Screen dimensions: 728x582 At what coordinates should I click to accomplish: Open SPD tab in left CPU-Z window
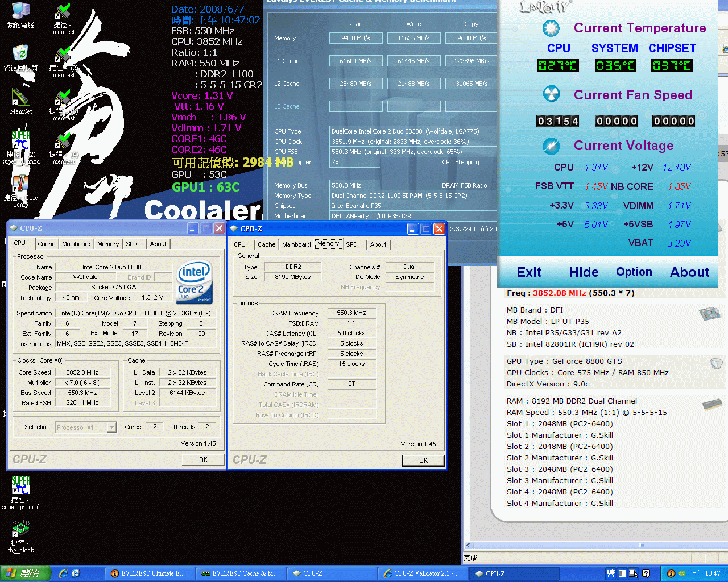(132, 244)
